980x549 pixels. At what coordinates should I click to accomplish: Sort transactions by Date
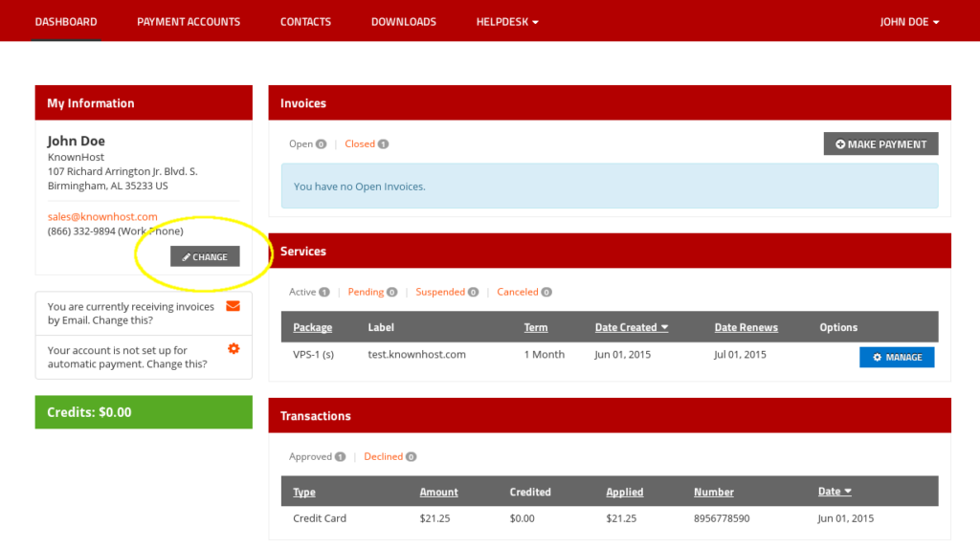point(835,492)
